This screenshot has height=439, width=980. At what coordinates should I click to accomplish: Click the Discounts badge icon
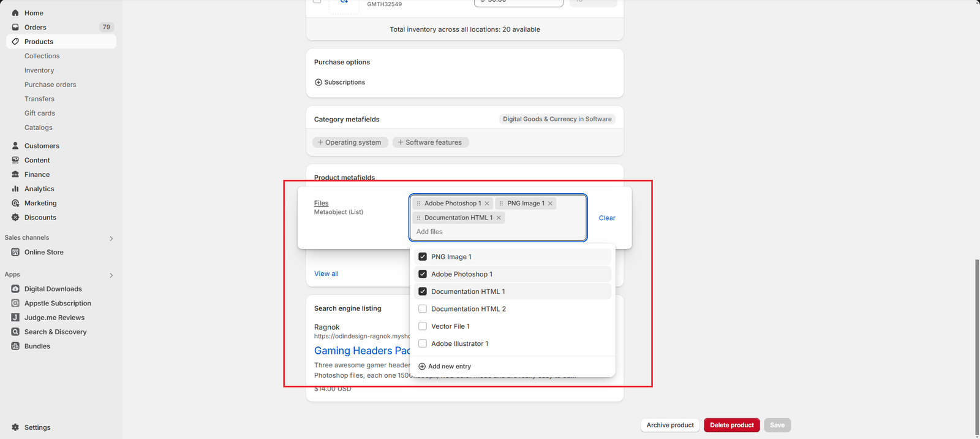point(15,218)
